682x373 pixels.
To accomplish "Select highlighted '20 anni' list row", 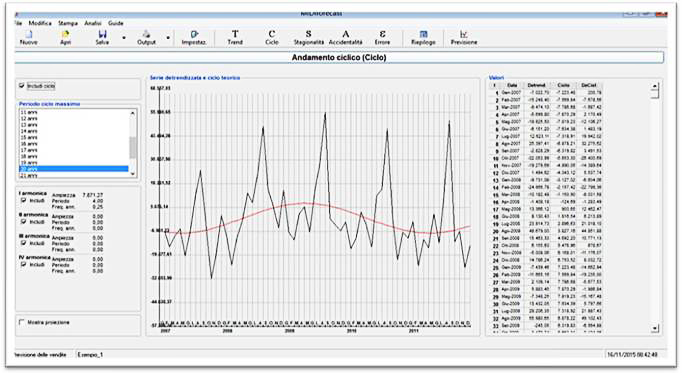I will 74,169.
